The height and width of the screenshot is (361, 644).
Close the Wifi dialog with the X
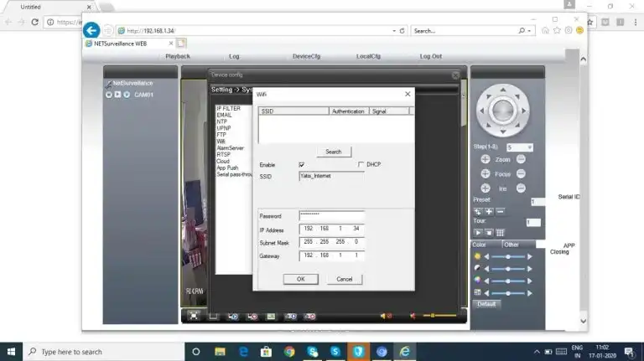point(408,95)
